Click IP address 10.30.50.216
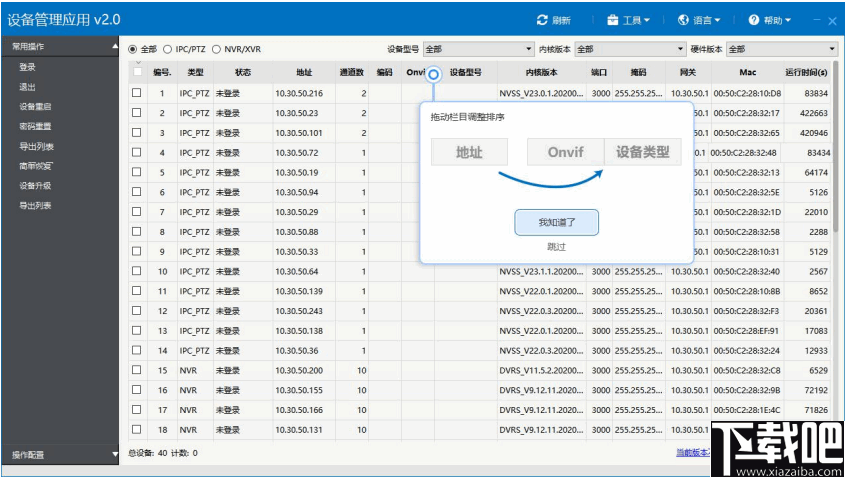This screenshot has width=846, height=477. [299, 93]
